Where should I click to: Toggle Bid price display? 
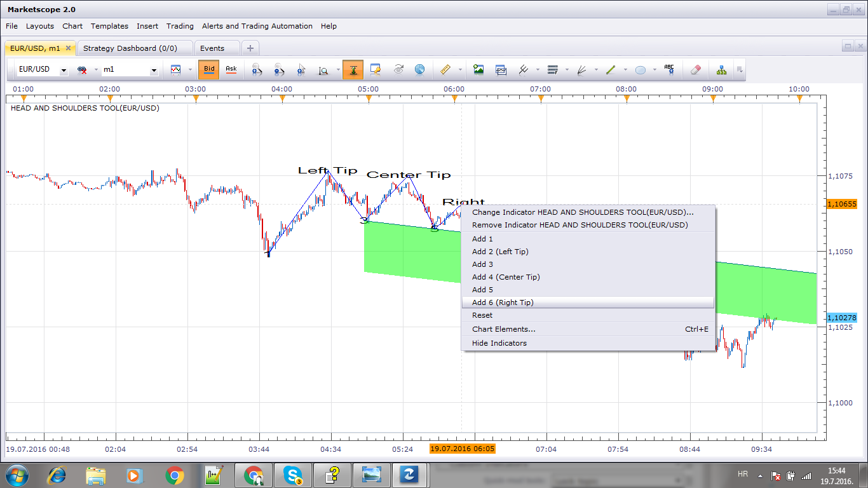click(209, 69)
